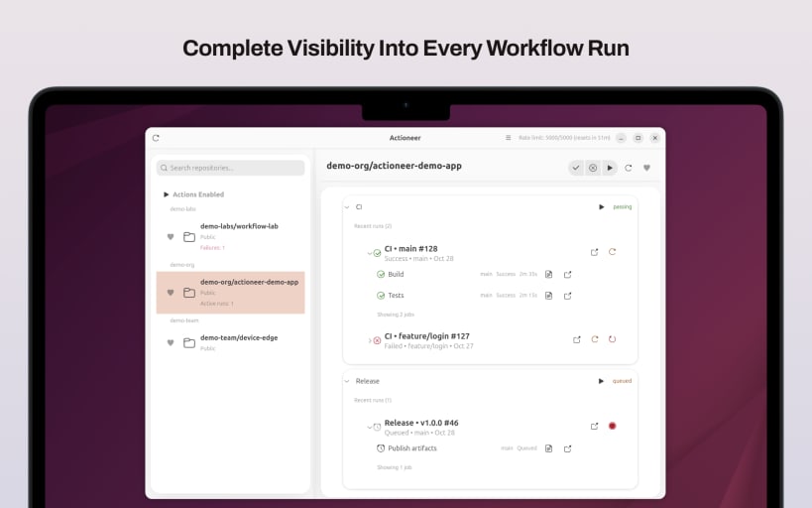Cancel the Release v1.0.0 #46 run via red stop icon
The height and width of the screenshot is (508, 812).
612,426
